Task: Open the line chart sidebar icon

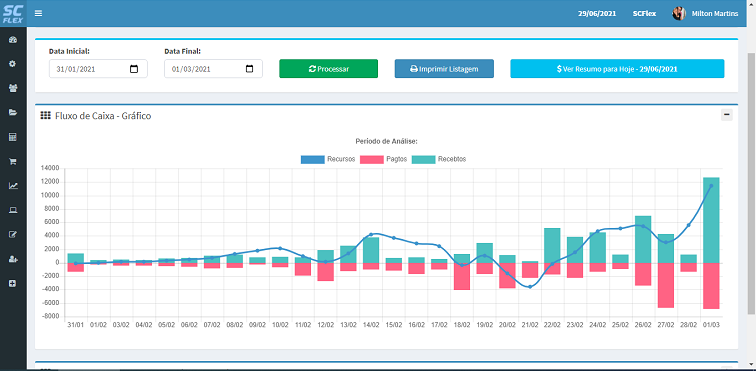Action: [x=13, y=186]
